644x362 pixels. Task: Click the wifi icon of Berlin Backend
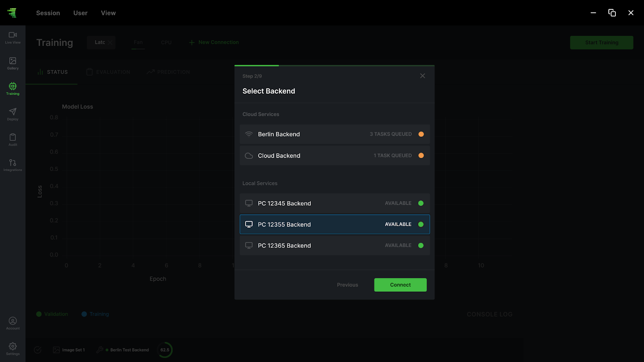point(249,134)
